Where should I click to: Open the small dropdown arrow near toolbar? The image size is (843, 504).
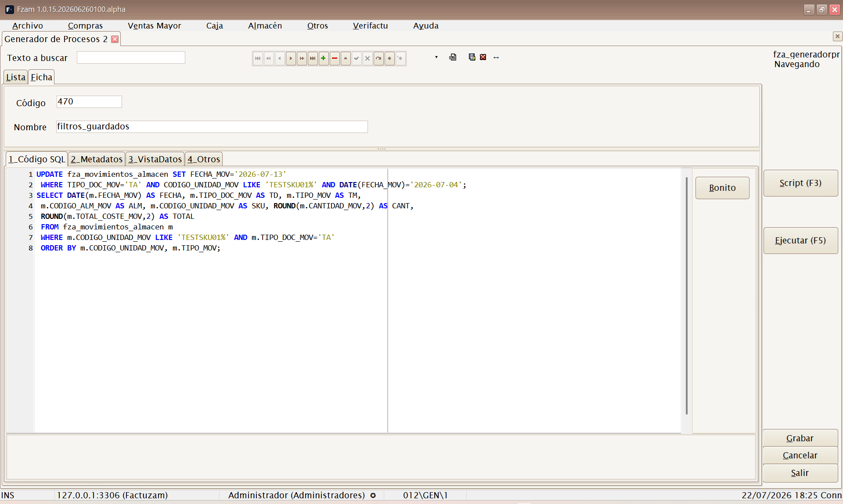point(436,57)
